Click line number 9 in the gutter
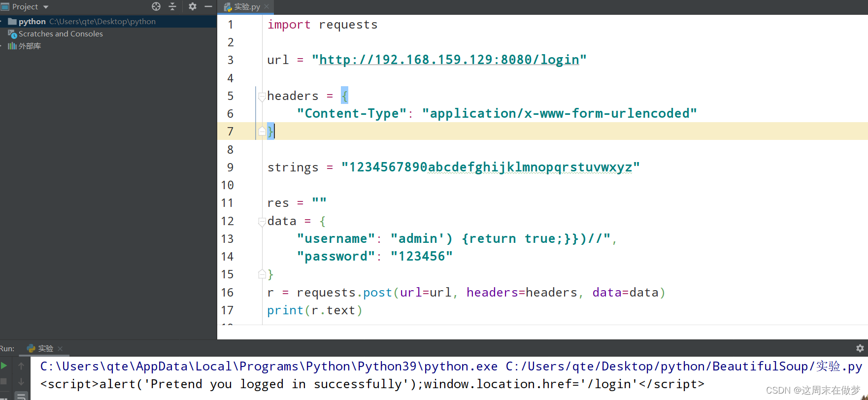The image size is (868, 400). [x=230, y=167]
